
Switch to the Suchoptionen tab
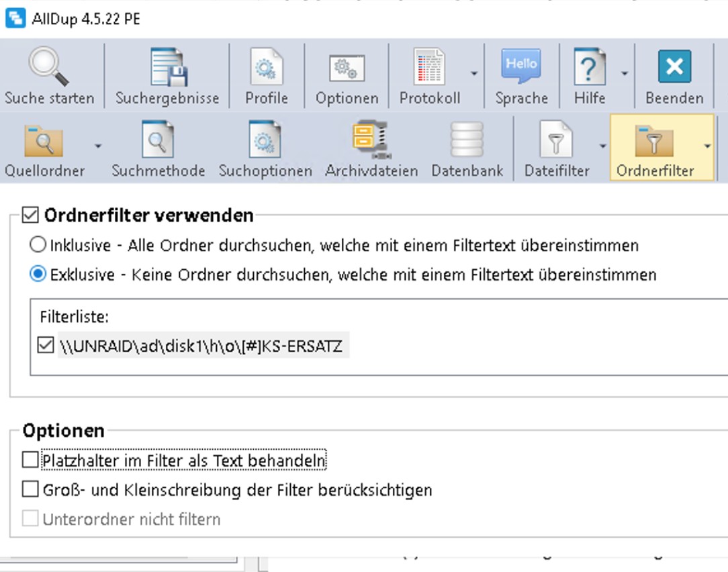pos(265,140)
